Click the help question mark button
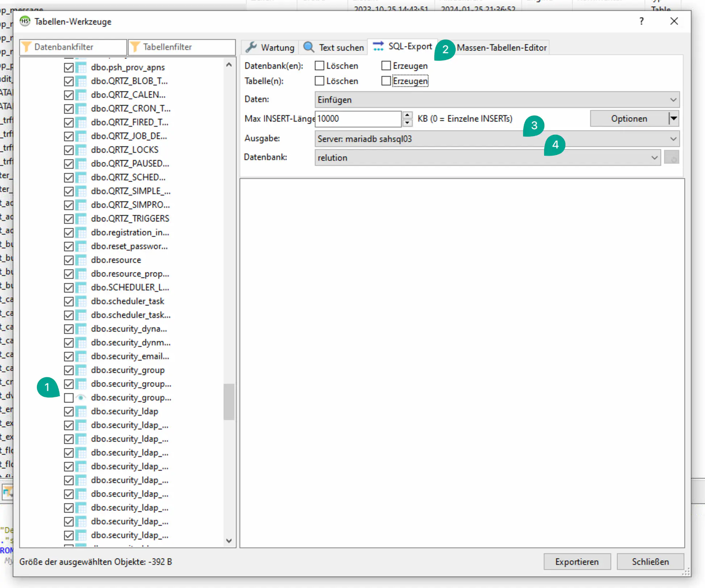705x588 pixels. click(641, 21)
